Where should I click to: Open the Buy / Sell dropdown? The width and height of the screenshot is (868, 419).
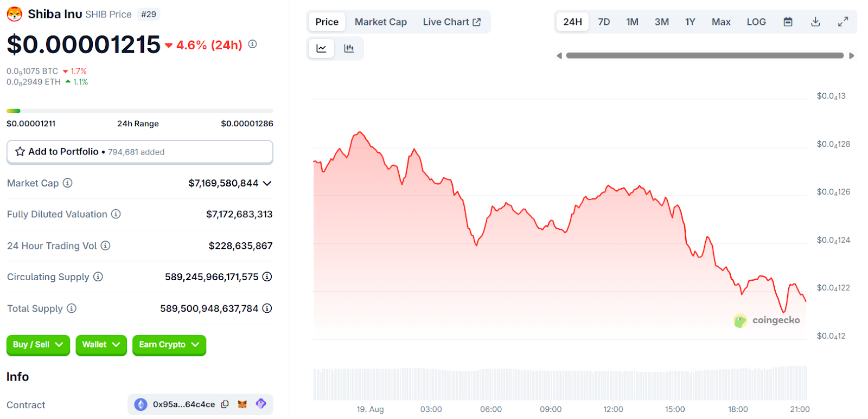(38, 345)
